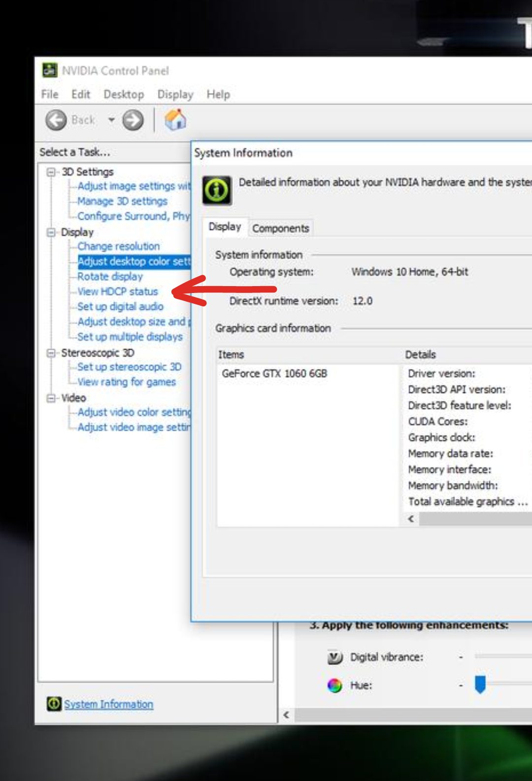
Task: Click the Direct3D API version row
Action: coord(457,390)
